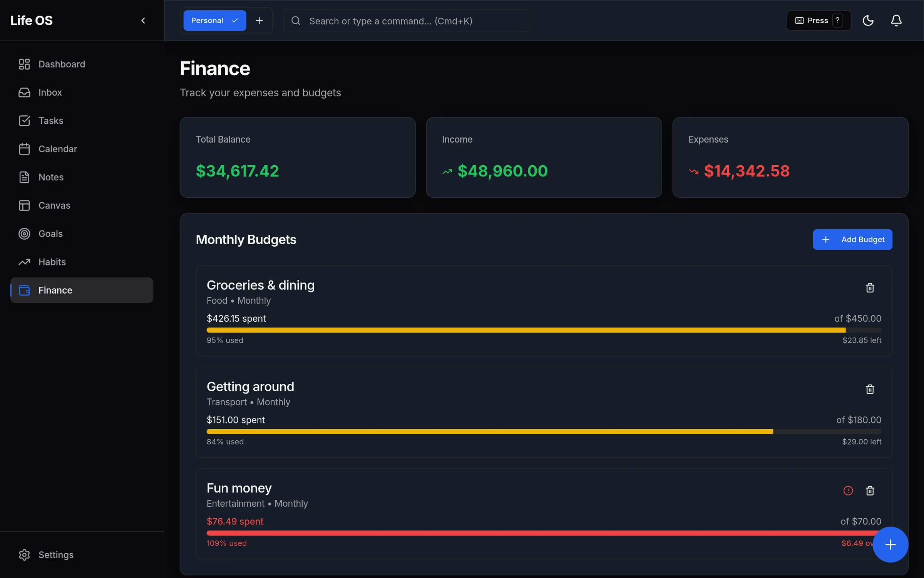Screen dimensions: 924x578
Task: Click the income upward trend icon
Action: click(x=447, y=171)
